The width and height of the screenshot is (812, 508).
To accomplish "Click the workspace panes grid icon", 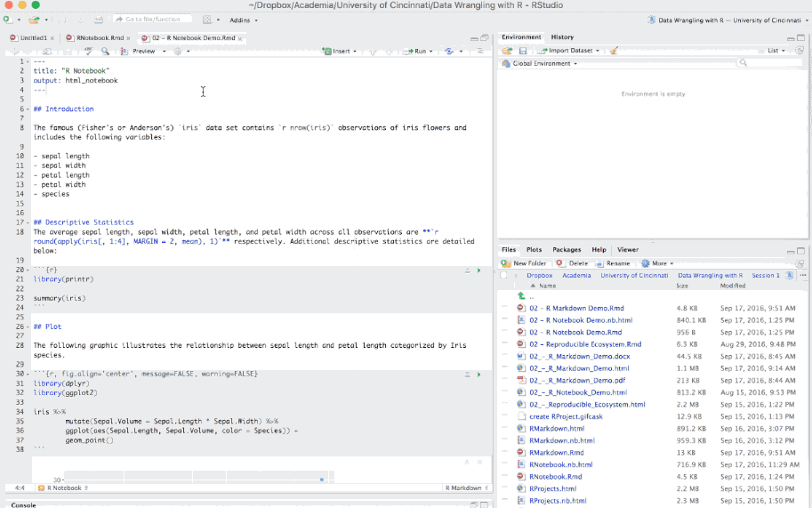I will [x=207, y=20].
